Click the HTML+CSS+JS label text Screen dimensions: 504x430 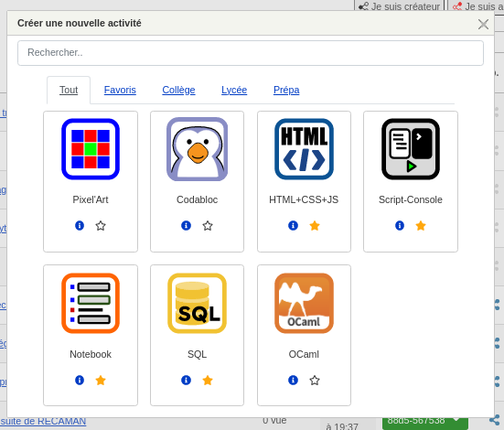[304, 199]
